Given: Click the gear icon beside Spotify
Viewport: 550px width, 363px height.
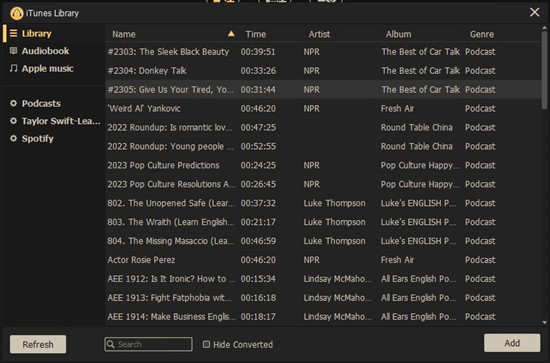Looking at the screenshot, I should coord(13,138).
